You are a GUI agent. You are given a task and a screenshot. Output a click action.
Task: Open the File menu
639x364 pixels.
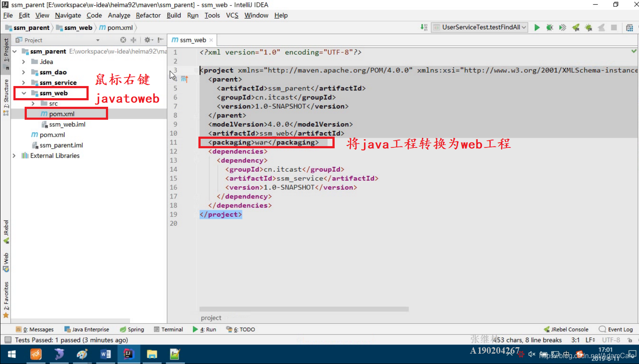click(8, 15)
